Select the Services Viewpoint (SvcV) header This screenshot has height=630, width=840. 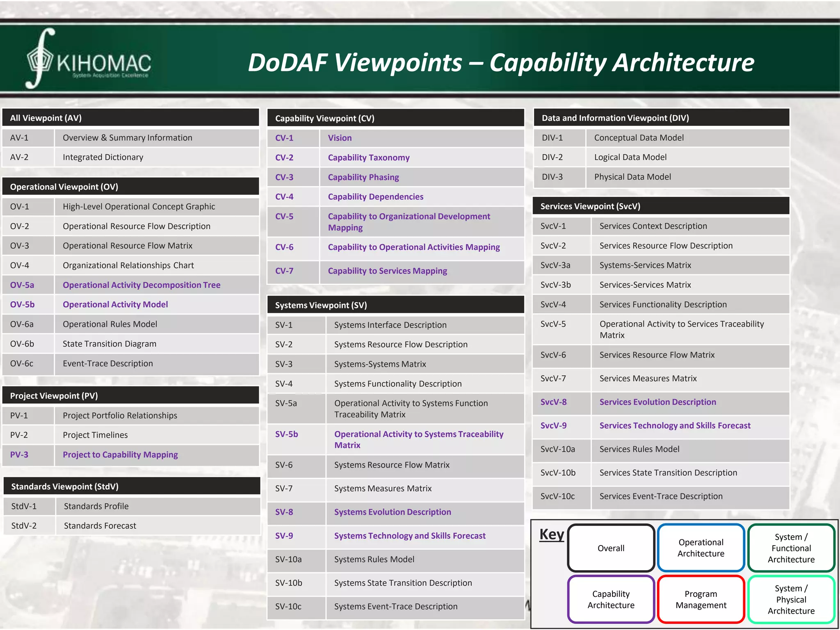[661, 206]
